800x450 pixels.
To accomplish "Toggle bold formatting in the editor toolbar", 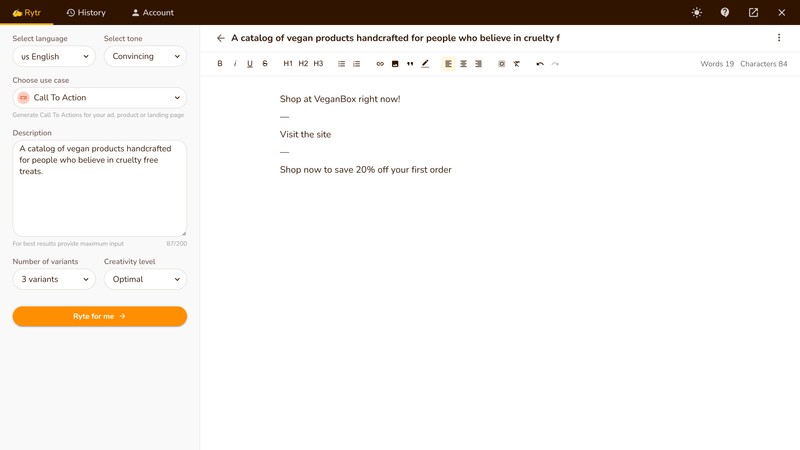I will [220, 64].
